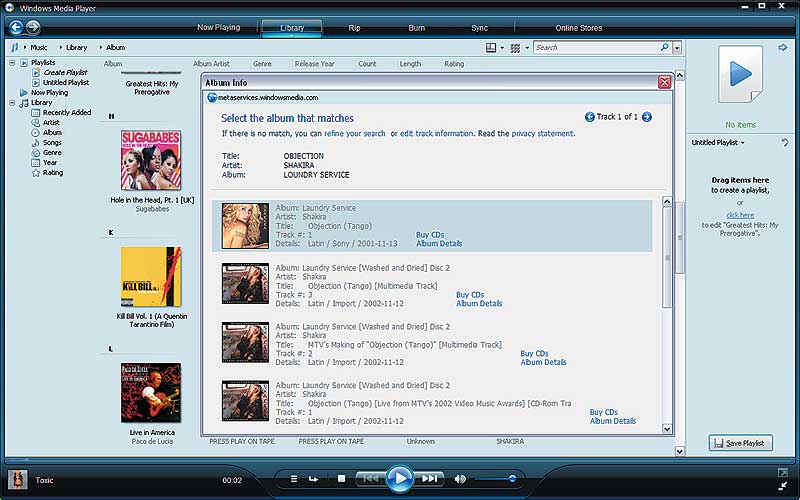Go to previous track in Album Info

pos(589,117)
